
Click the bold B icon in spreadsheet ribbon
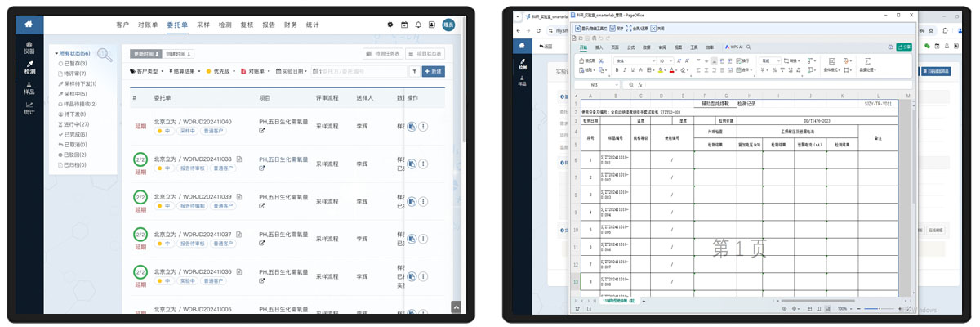pyautogui.click(x=617, y=70)
